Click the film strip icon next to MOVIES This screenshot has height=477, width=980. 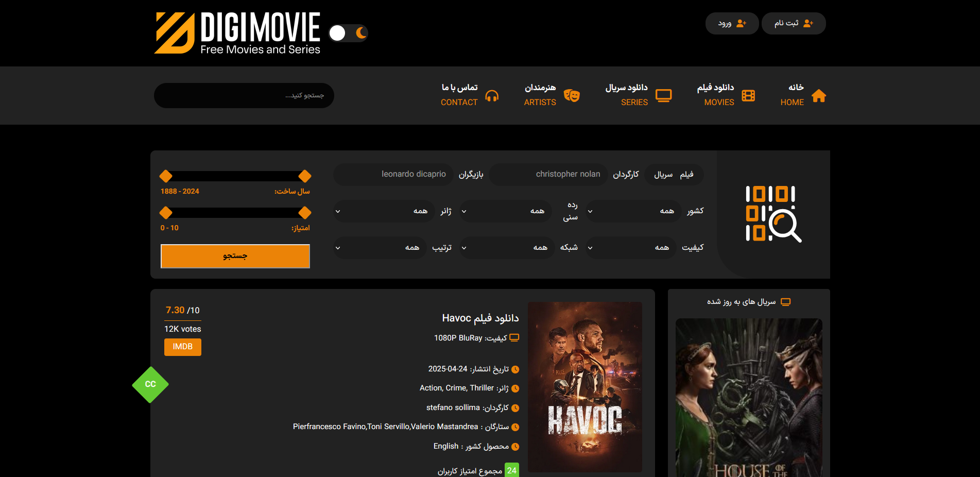point(748,96)
